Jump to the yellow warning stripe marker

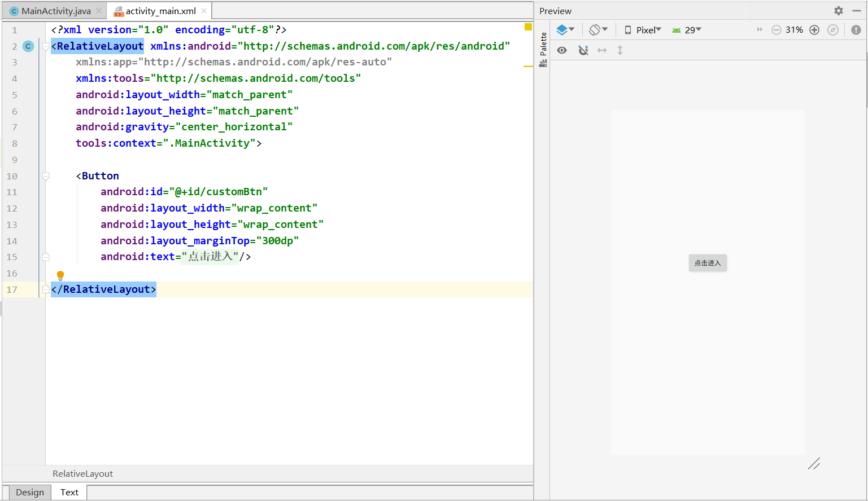528,67
